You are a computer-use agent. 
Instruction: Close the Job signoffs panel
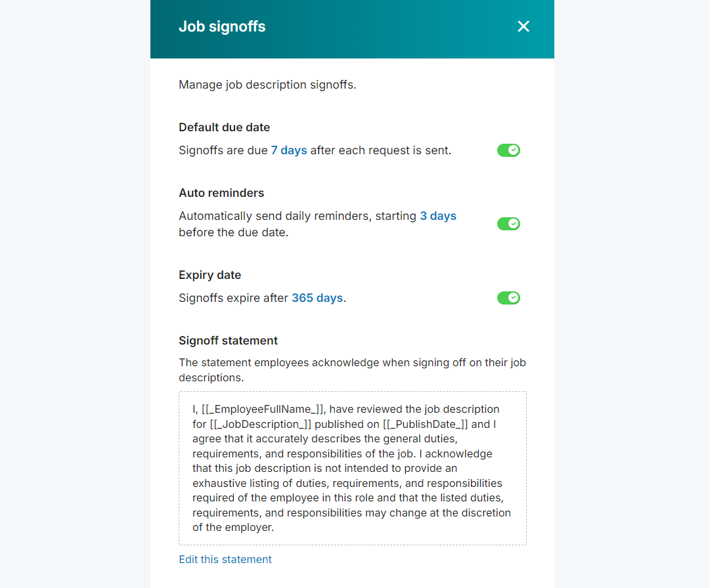pyautogui.click(x=523, y=26)
